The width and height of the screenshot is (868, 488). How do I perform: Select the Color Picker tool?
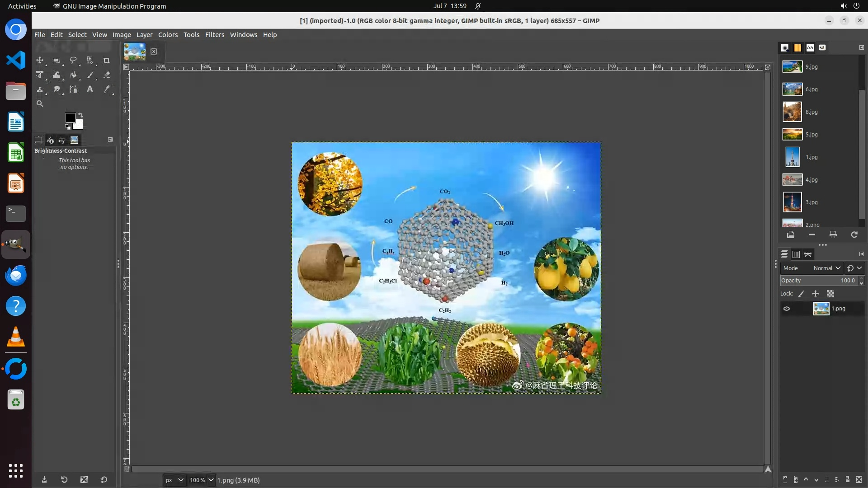click(x=107, y=89)
